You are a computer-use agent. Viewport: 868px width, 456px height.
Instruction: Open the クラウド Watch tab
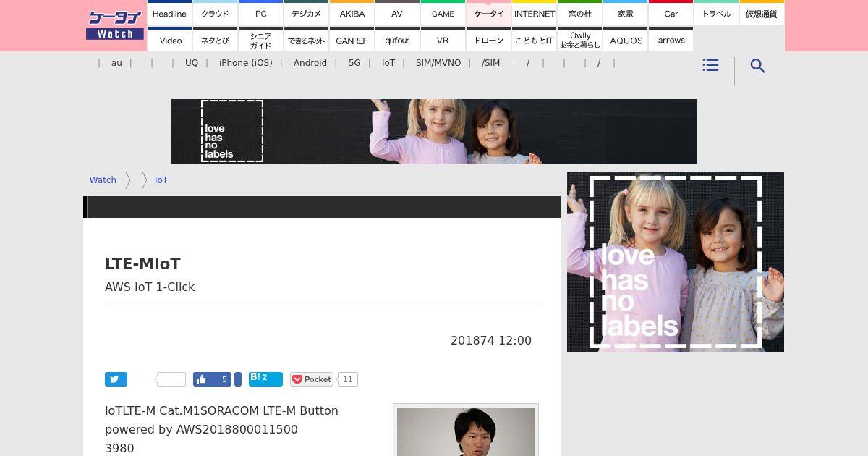(x=215, y=14)
